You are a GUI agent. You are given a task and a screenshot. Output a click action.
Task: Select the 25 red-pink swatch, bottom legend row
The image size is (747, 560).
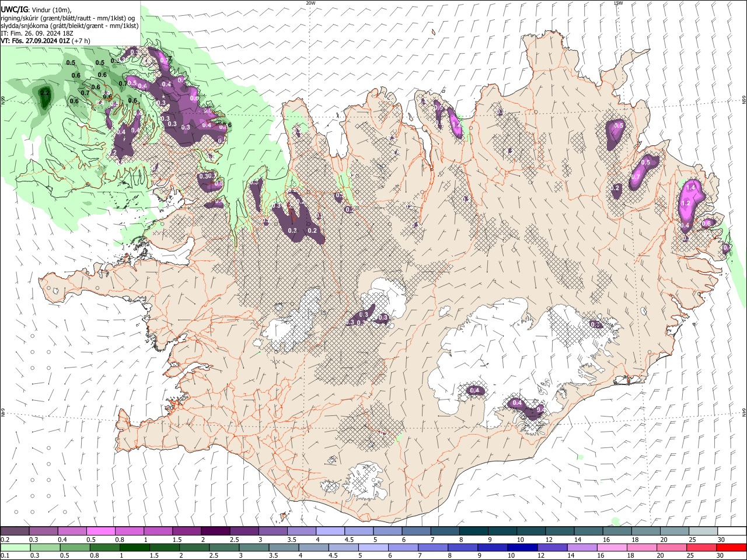pyautogui.click(x=701, y=547)
